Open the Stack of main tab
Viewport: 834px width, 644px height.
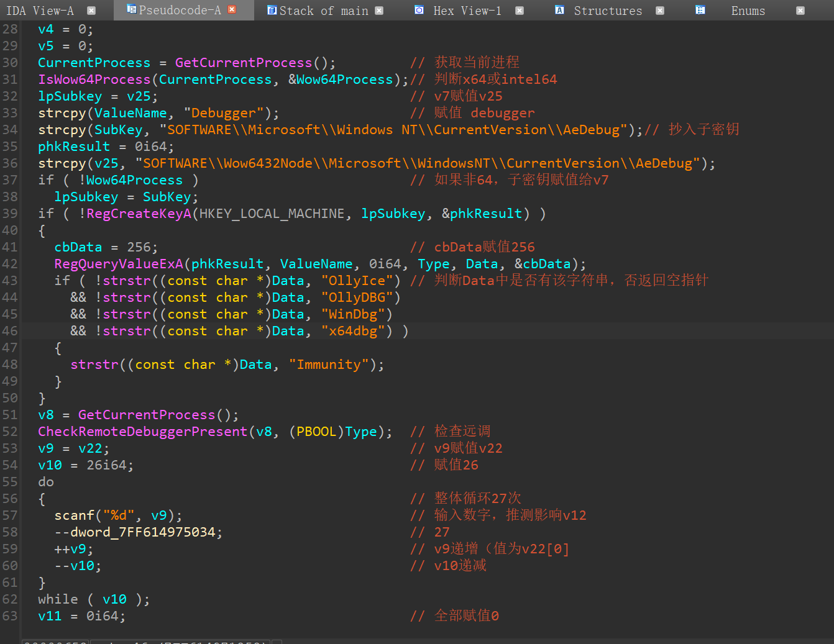323,11
